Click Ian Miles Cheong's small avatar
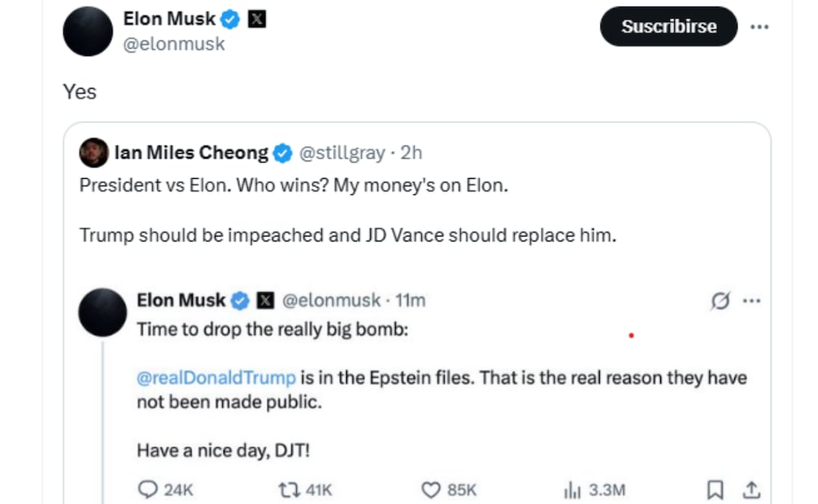The height and width of the screenshot is (504, 818). point(94,152)
